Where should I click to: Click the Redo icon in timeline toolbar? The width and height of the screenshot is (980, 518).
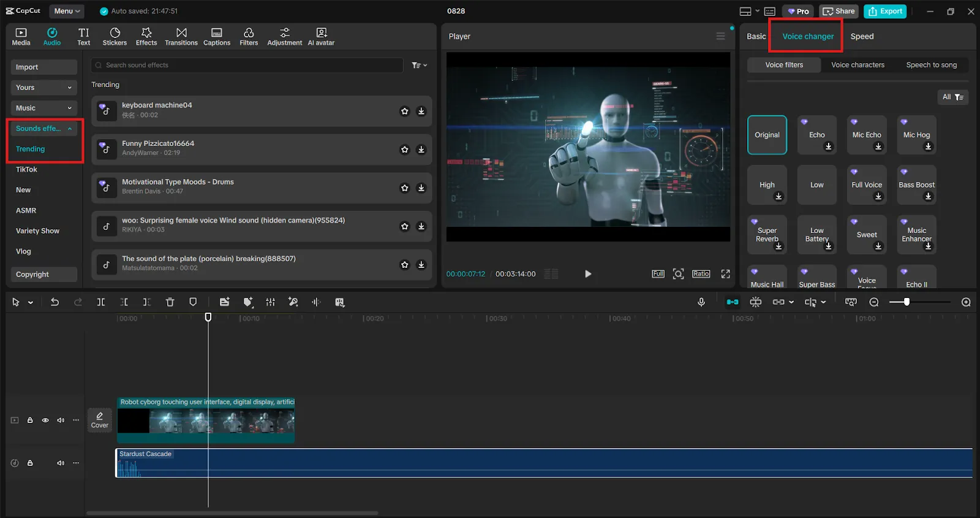[78, 302]
